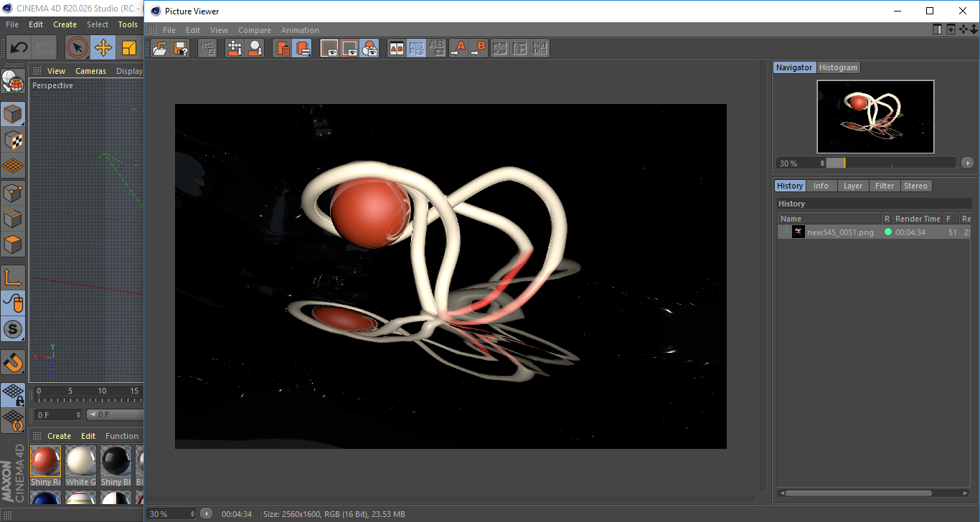Click the Viewport Solo S icon
980x522 pixels.
click(13, 330)
